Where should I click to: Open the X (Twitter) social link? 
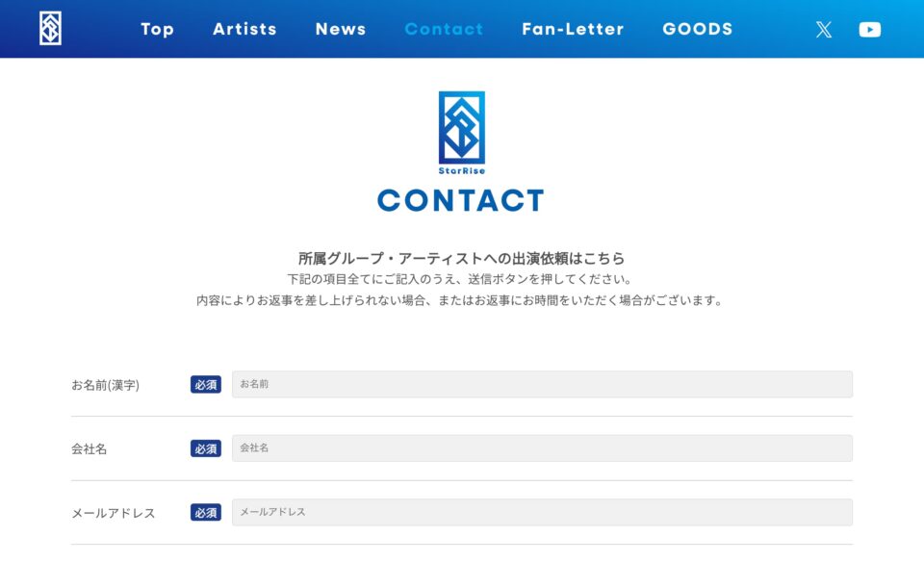click(824, 29)
